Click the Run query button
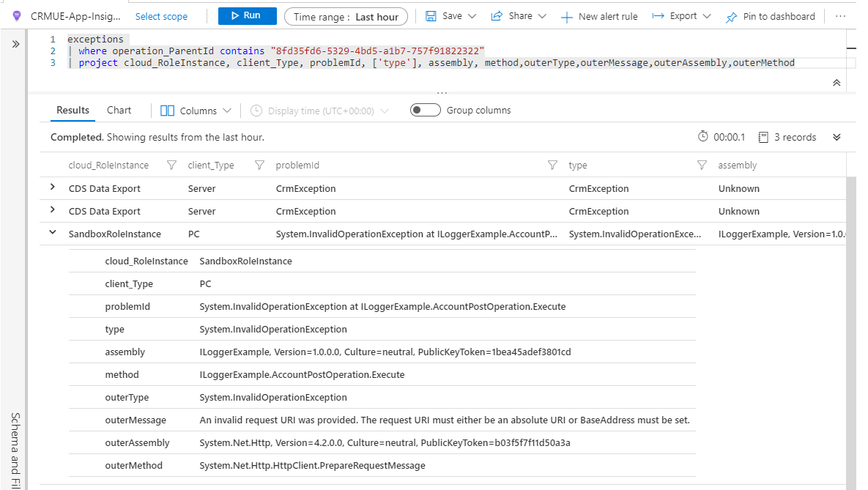The height and width of the screenshot is (490, 868). coord(247,16)
